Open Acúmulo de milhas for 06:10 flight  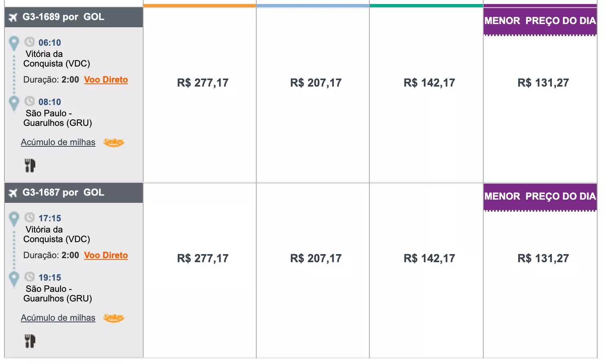click(x=58, y=142)
